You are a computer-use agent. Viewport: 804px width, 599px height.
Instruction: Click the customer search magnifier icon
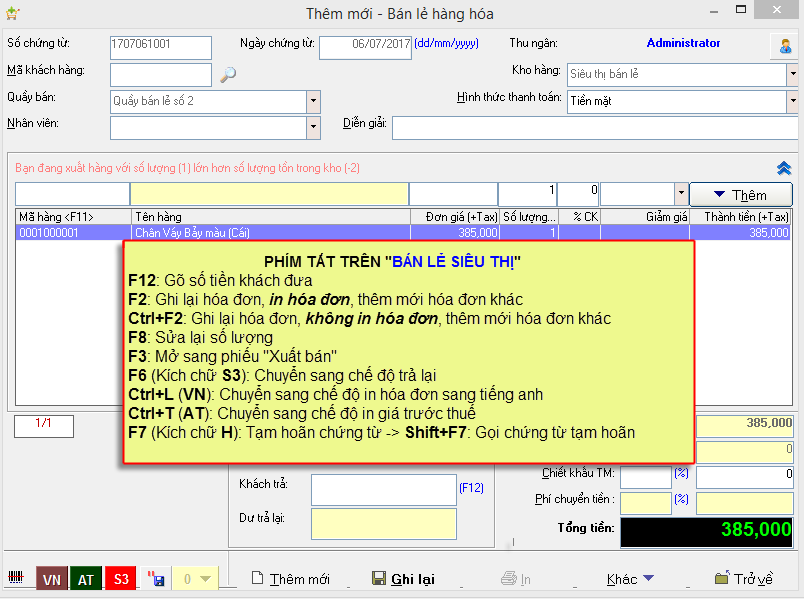228,74
